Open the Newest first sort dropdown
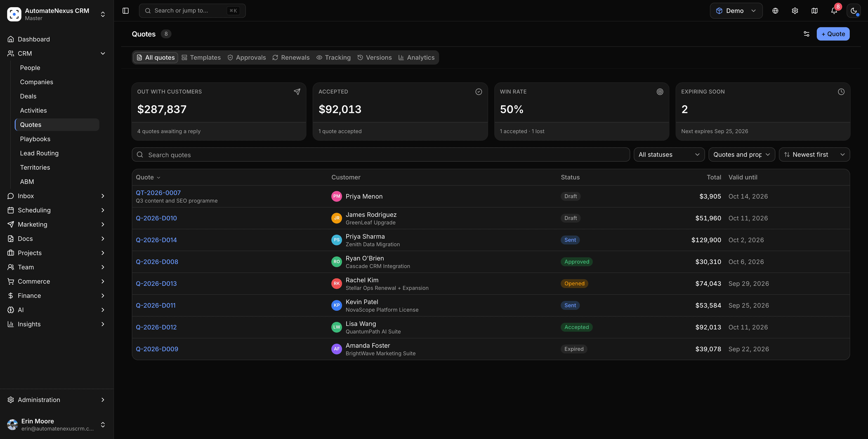The image size is (868, 439). coord(814,155)
